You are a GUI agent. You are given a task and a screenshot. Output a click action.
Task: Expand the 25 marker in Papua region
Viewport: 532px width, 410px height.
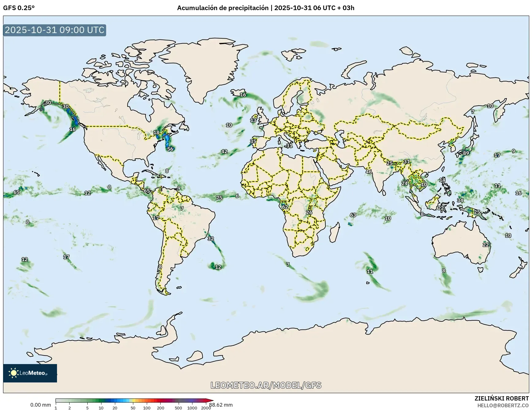pyautogui.click(x=477, y=212)
